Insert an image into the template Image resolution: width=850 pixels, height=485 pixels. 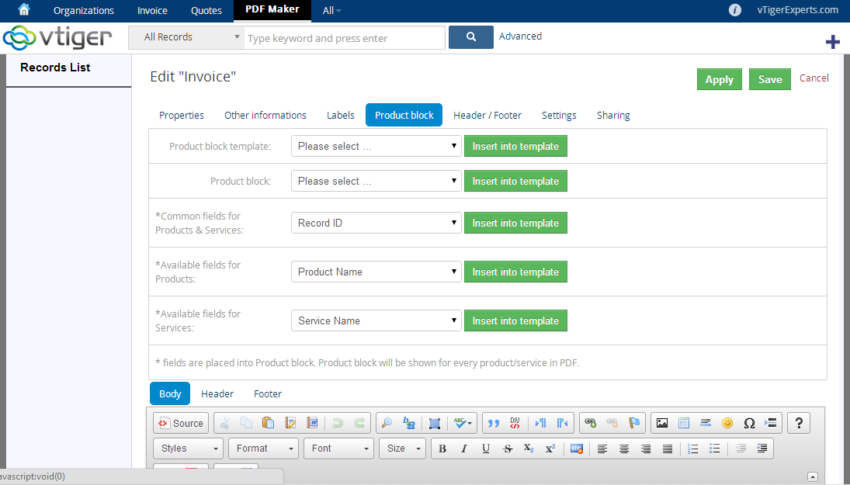[x=662, y=423]
